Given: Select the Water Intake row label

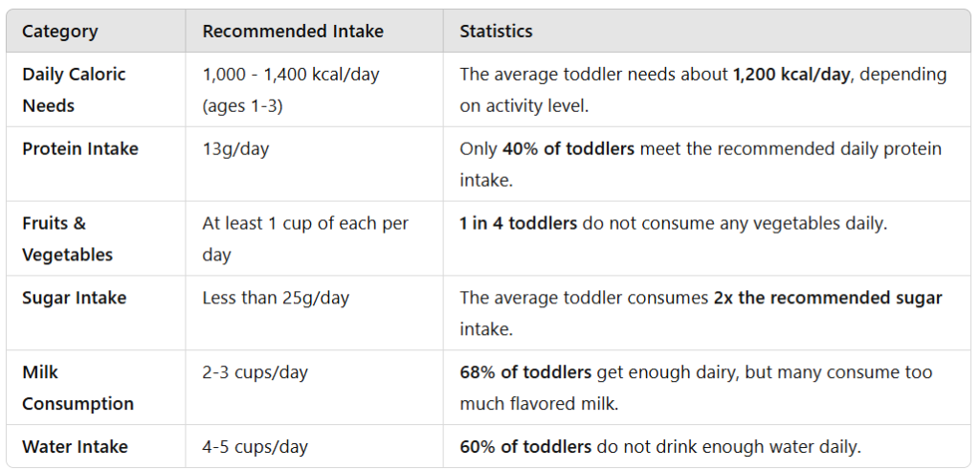Looking at the screenshot, I should coord(75,447).
